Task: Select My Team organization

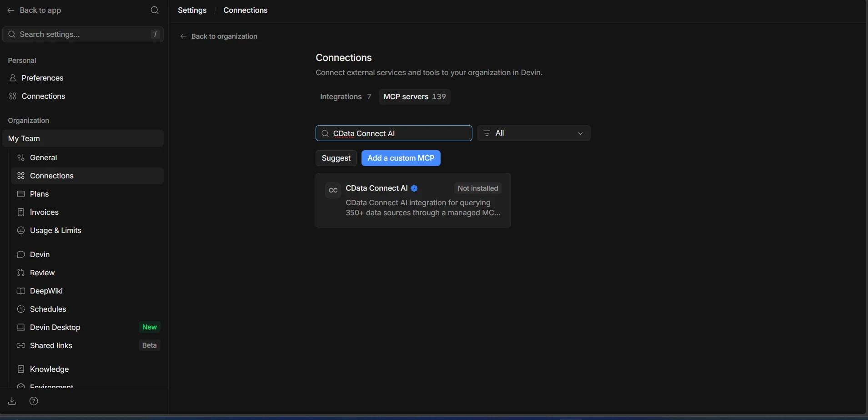Action: (x=83, y=138)
